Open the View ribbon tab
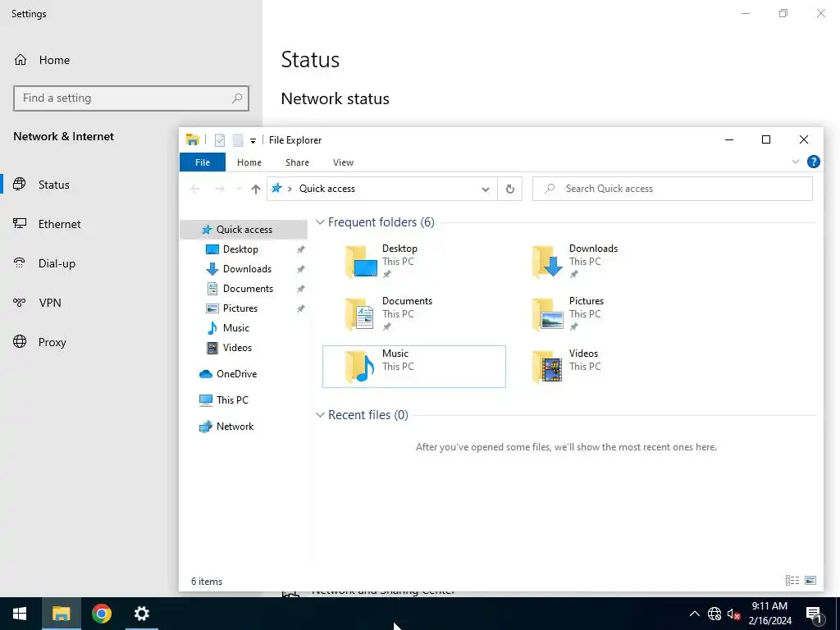Viewport: 840px width, 630px height. (343, 162)
